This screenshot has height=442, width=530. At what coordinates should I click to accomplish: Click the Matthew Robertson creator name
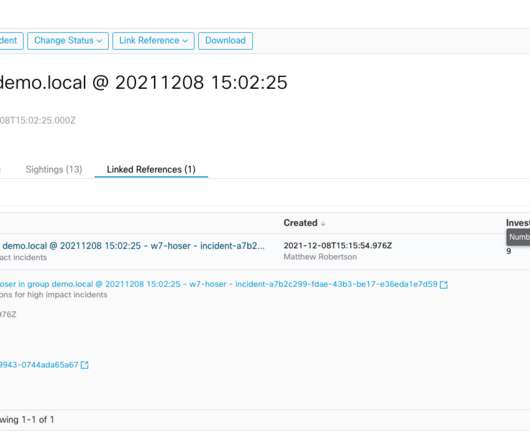click(x=320, y=257)
